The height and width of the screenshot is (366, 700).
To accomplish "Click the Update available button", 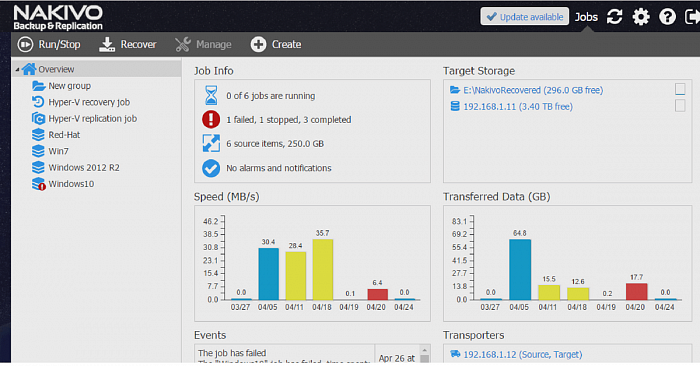I will 525,17.
